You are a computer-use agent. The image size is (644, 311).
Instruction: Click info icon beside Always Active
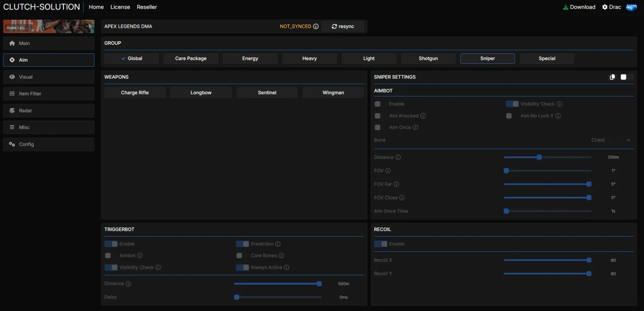(x=287, y=267)
